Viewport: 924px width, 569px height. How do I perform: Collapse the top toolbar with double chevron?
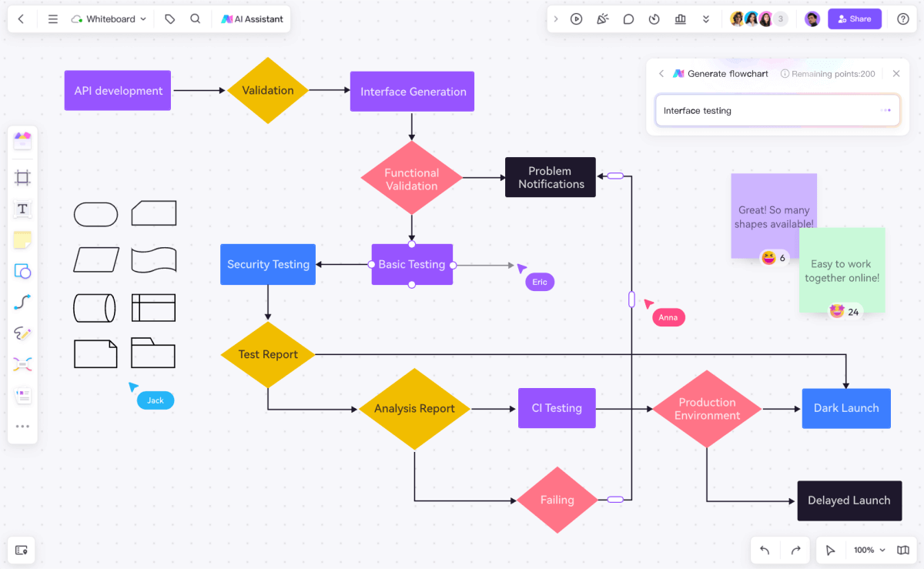[x=706, y=18]
